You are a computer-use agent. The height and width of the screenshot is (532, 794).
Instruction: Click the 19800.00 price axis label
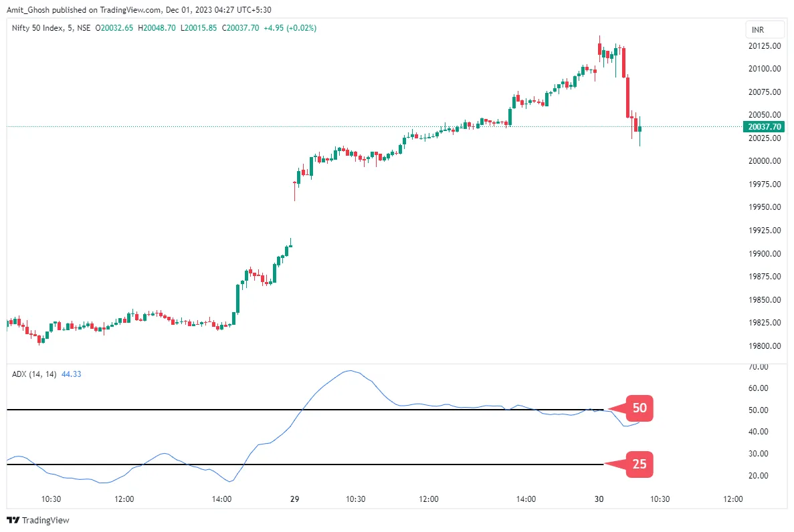point(765,346)
